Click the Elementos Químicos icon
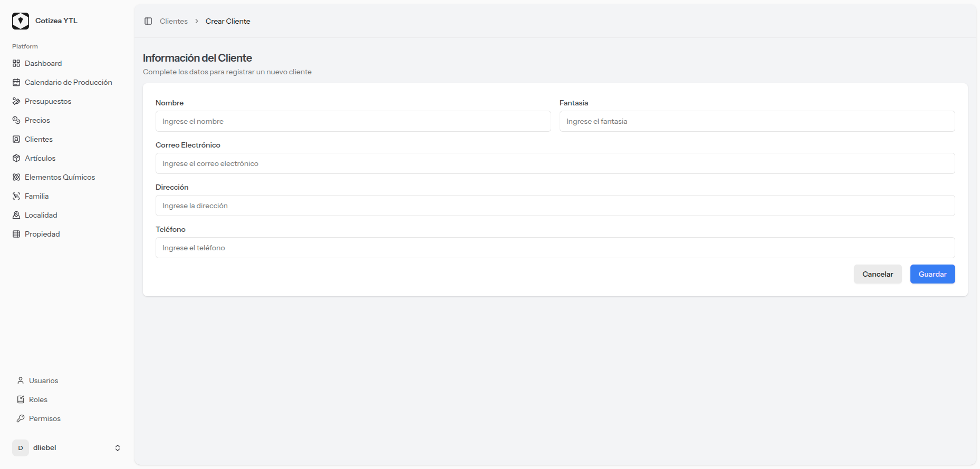980x469 pixels. tap(16, 177)
